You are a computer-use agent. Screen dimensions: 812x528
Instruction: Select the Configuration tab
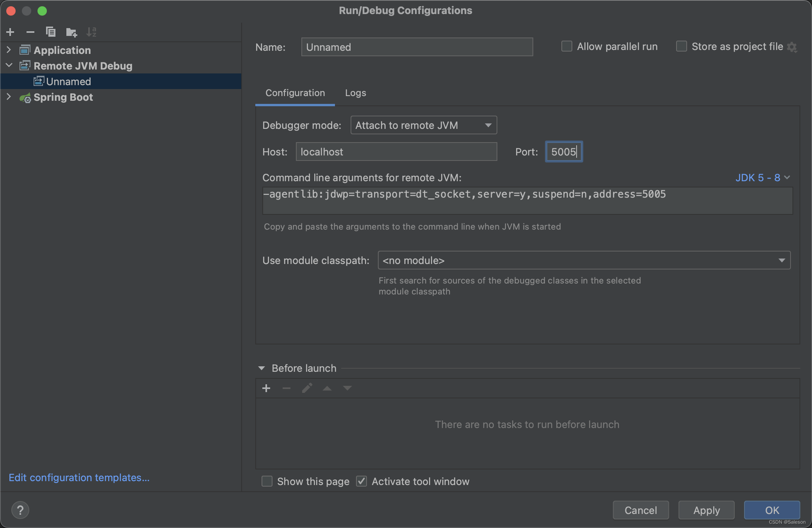pos(295,93)
